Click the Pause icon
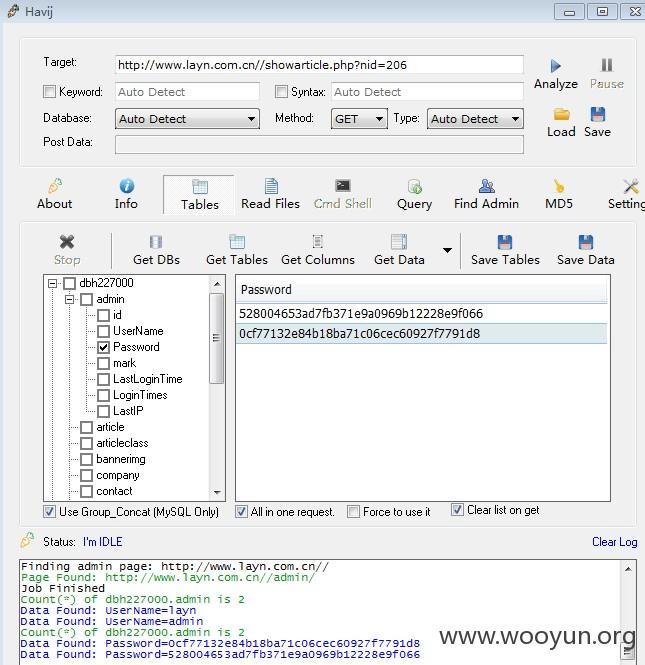Screen dimensions: 645x665 607,65
